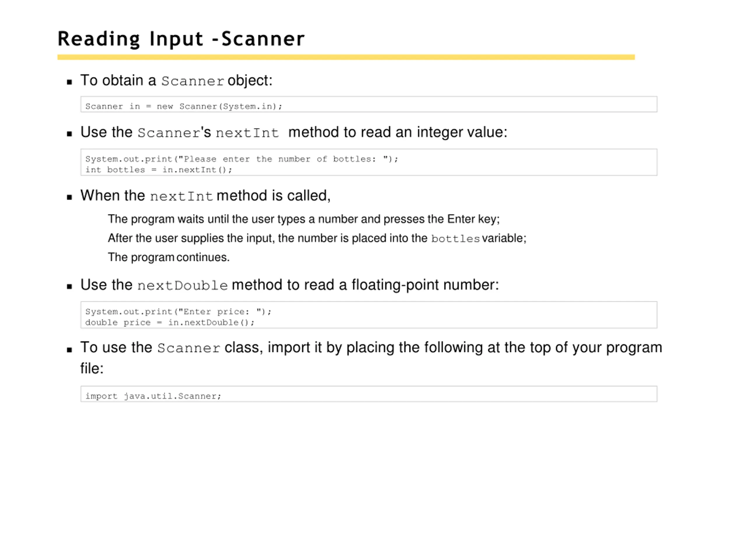Viewport: 747px width, 560px height.
Task: Click the word "nextDouble" in the bullet text
Action: 182,285
